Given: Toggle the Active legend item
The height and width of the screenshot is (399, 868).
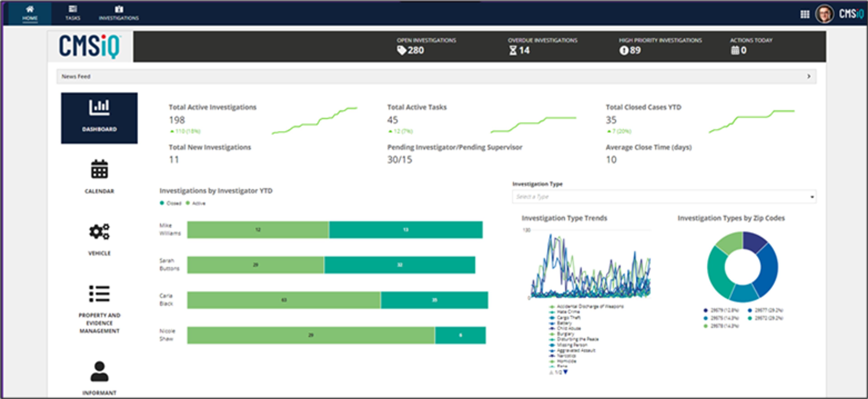Looking at the screenshot, I should coord(196,203).
